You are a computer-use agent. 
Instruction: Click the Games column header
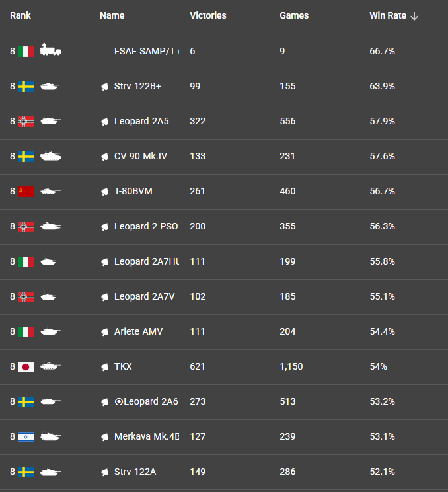point(294,15)
